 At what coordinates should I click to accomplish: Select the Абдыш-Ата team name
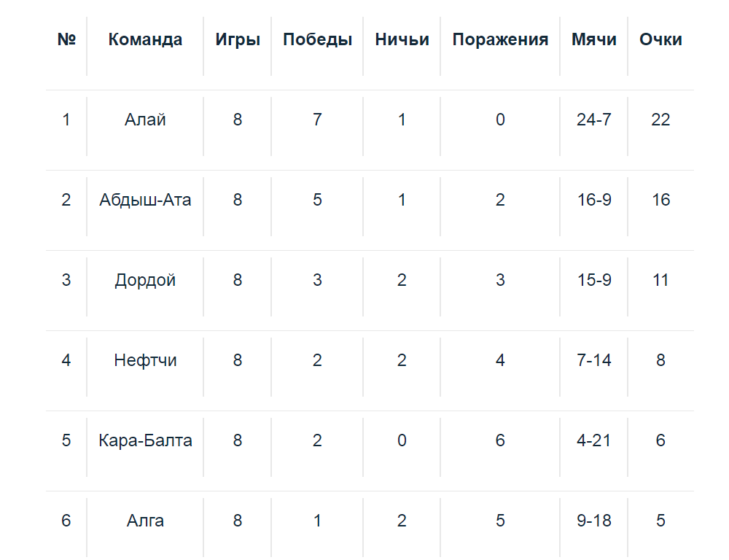145,200
